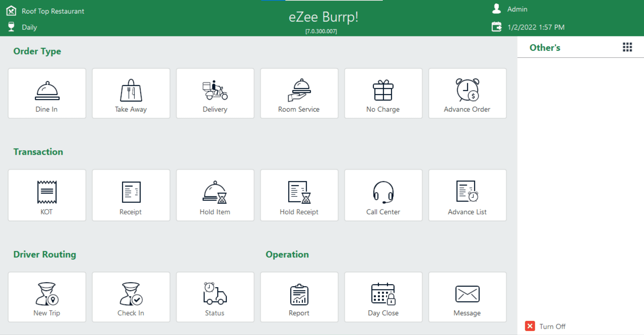Click the eZee Burrp! title

pyautogui.click(x=323, y=17)
